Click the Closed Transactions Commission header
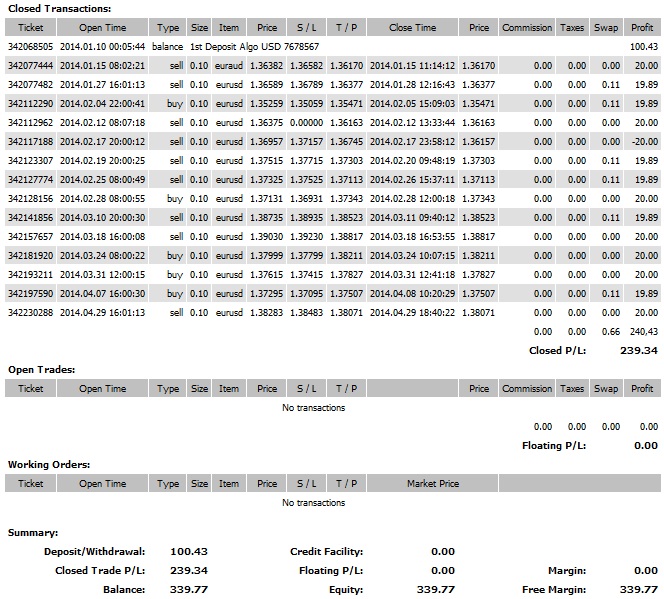Screen dimensions: 664x599 point(527,28)
